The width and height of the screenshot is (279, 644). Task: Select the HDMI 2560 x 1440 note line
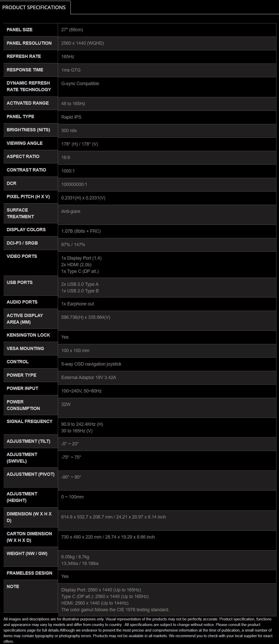coord(95,603)
